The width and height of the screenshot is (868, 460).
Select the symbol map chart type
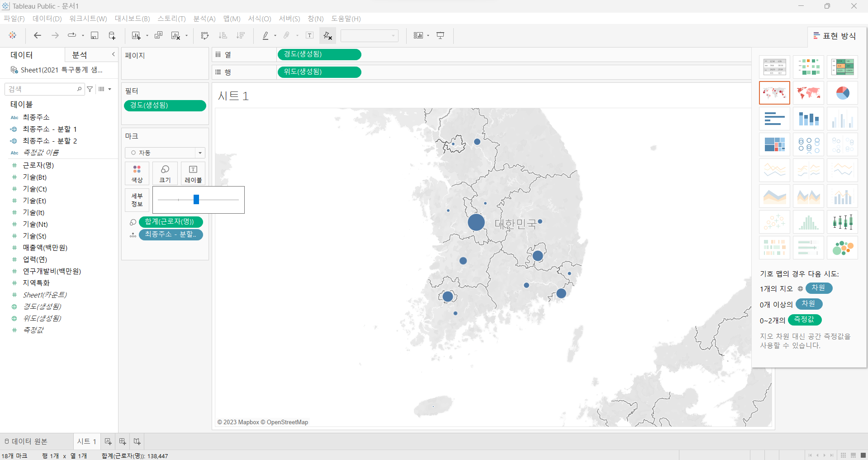tap(774, 93)
